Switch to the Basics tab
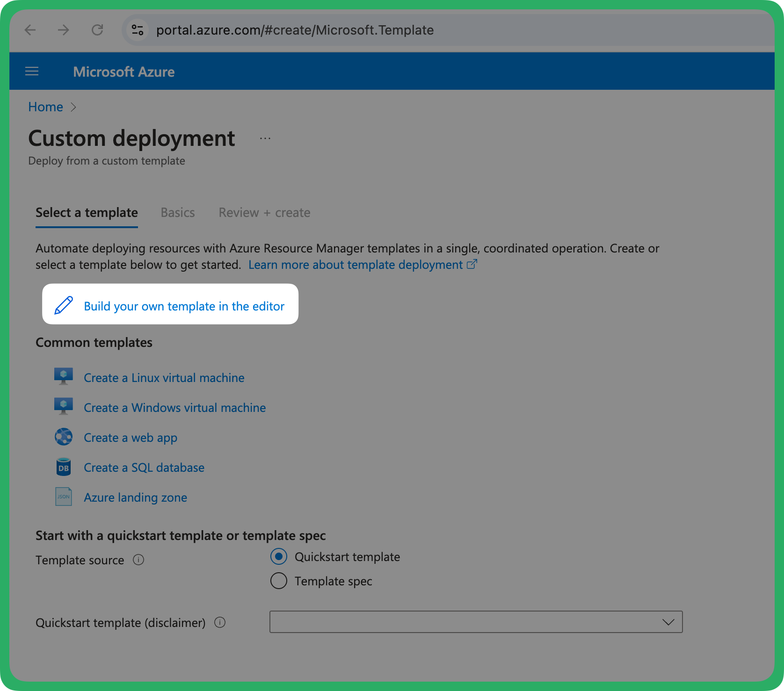Image resolution: width=784 pixels, height=691 pixels. click(x=178, y=213)
